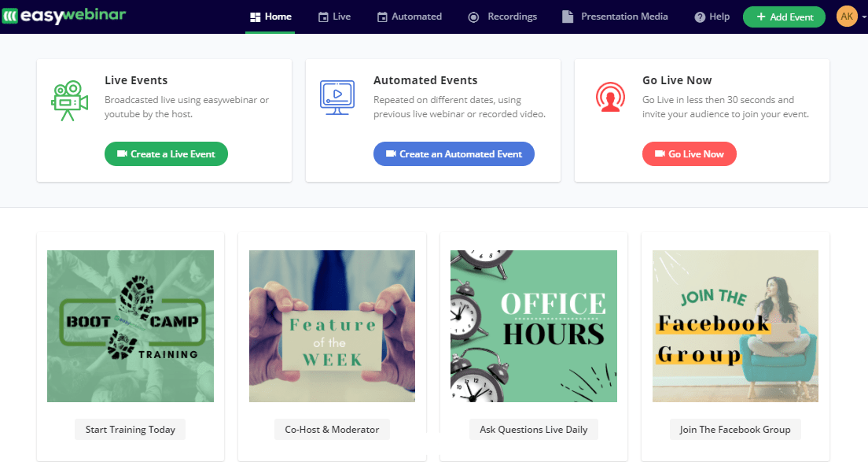The width and height of the screenshot is (868, 462).
Task: Expand the account dropdown arrow
Action: pyautogui.click(x=863, y=17)
